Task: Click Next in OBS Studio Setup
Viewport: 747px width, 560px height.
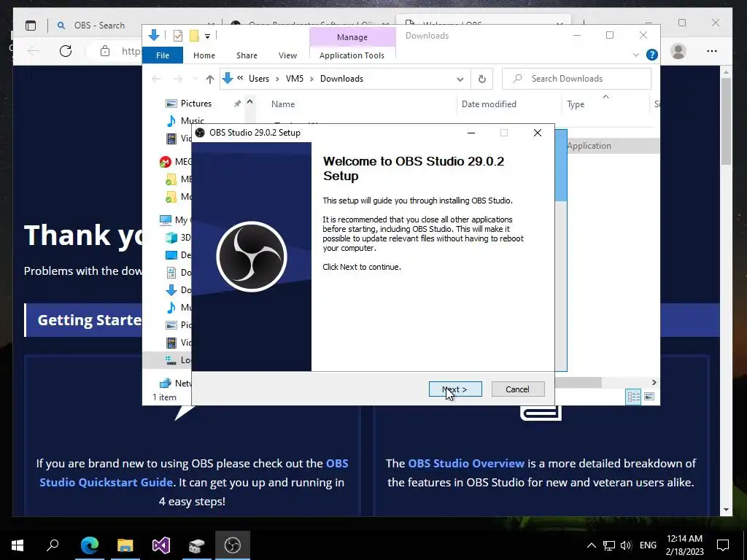Action: coord(455,389)
